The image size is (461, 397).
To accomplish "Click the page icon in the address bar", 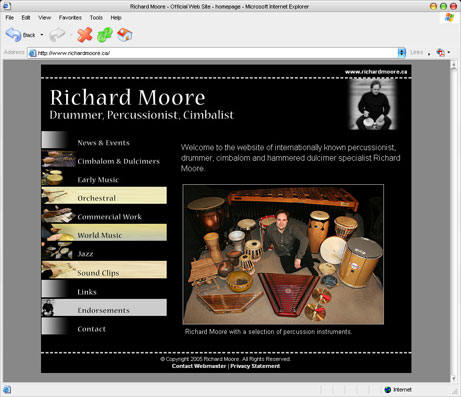I will point(32,53).
